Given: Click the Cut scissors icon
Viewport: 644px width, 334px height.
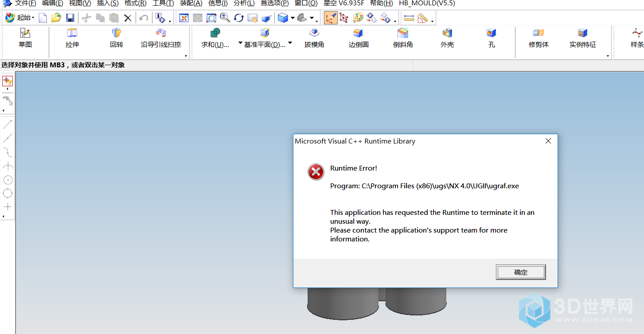Looking at the screenshot, I should point(86,18).
